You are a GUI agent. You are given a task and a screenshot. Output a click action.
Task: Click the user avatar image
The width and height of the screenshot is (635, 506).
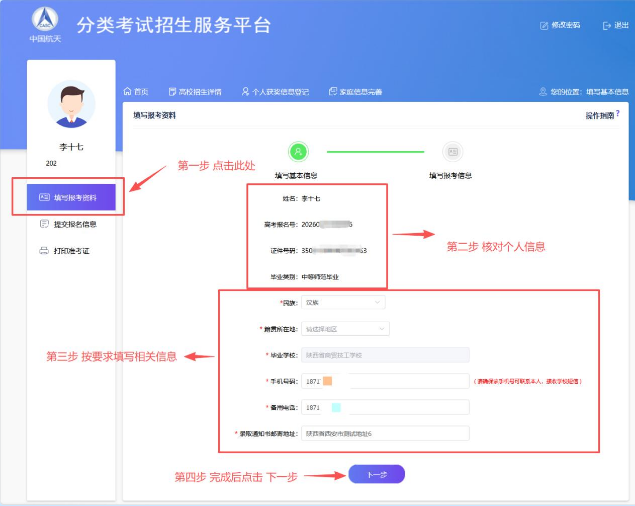coord(71,104)
